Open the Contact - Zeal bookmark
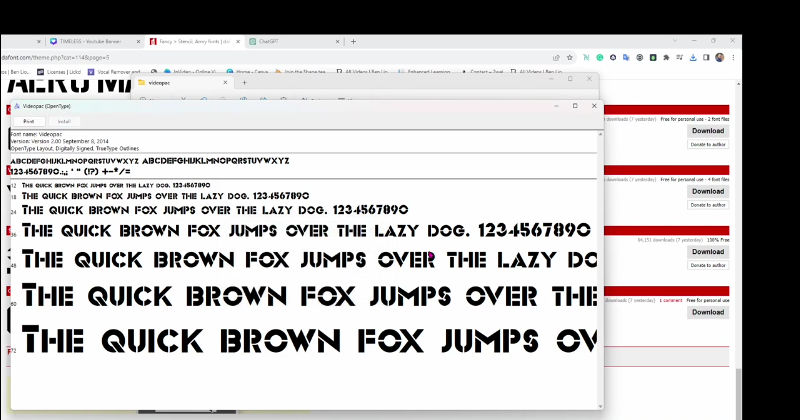This screenshot has width=800, height=420. point(482,72)
